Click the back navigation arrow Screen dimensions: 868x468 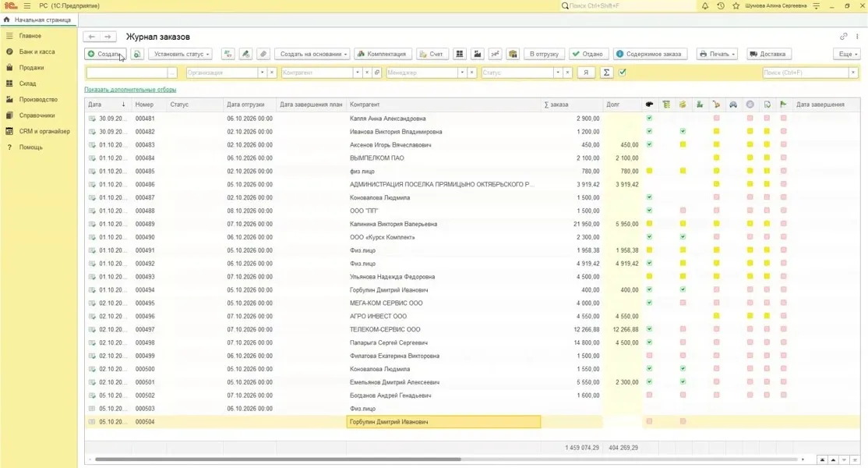(x=91, y=37)
